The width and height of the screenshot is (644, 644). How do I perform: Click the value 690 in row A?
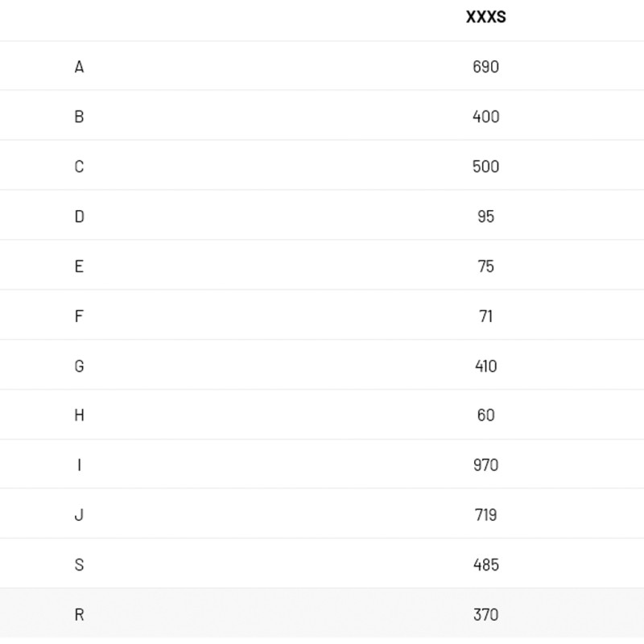click(x=485, y=67)
